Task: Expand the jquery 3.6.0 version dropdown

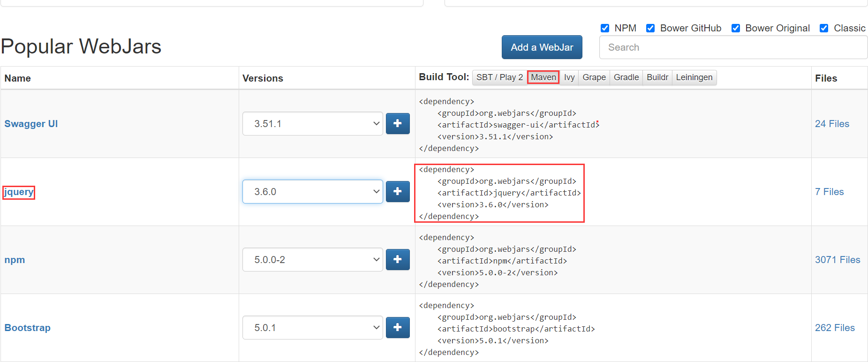Action: 312,192
